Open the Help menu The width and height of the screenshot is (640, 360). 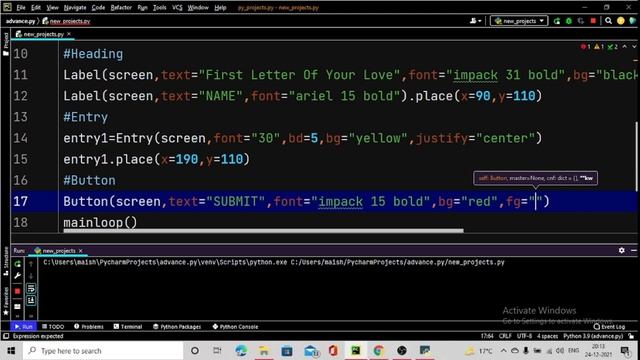[220, 7]
